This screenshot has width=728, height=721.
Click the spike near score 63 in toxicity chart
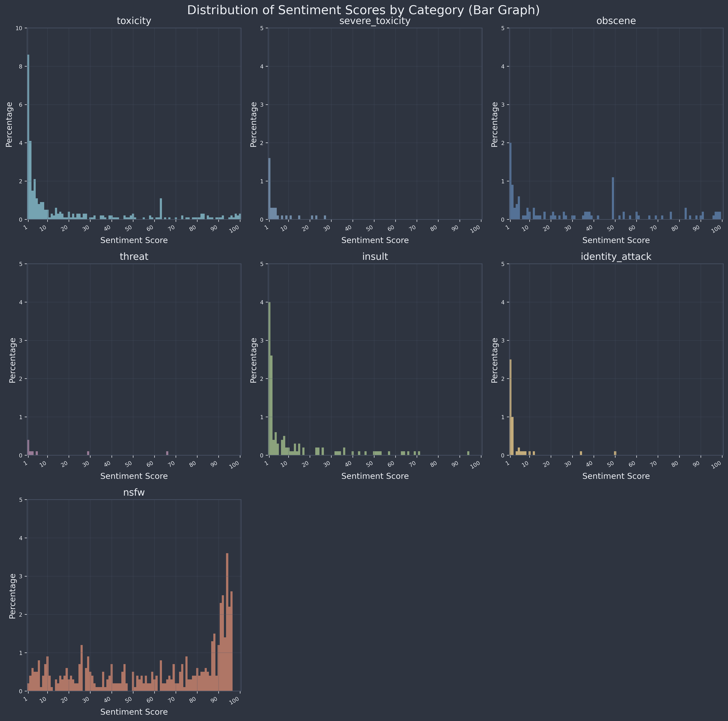point(161,209)
